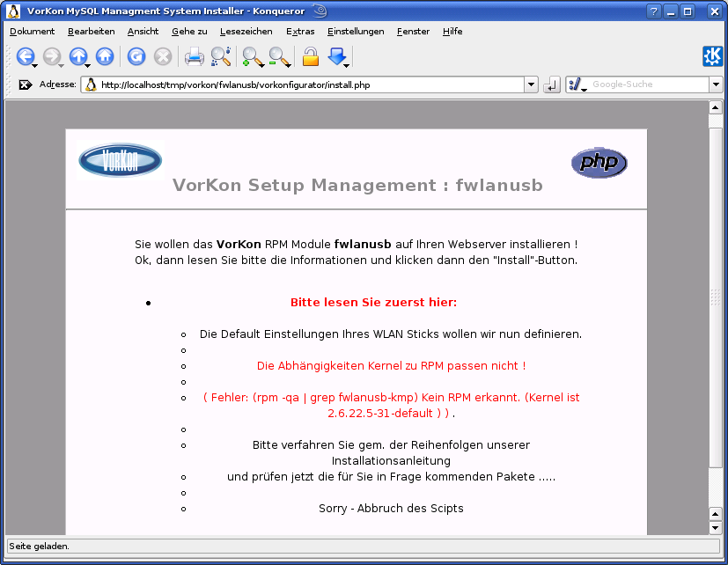Viewport: 728px width, 565px height.
Task: Print the page using printer icon
Action: point(194,56)
